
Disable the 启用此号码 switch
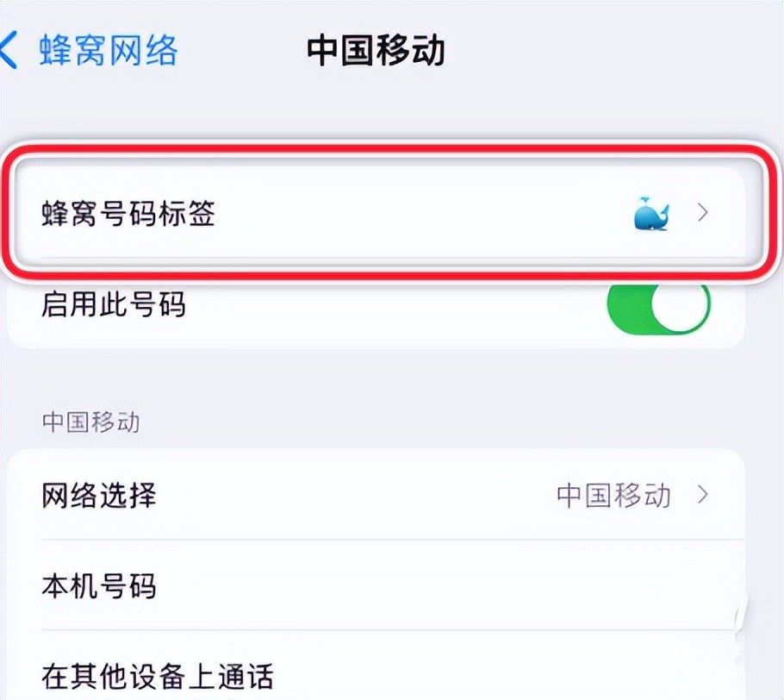[x=659, y=305]
